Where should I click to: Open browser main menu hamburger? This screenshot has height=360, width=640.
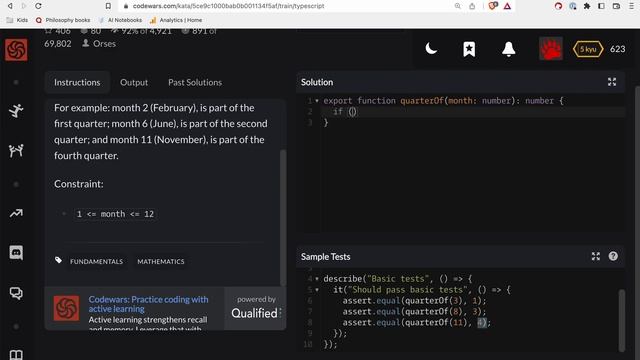point(631,6)
